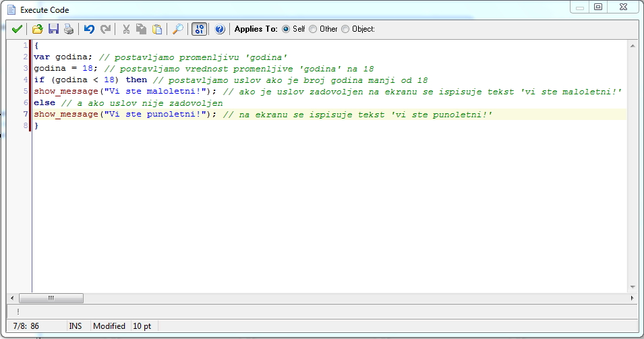
Task: Print the code with printer icon
Action: (69, 29)
